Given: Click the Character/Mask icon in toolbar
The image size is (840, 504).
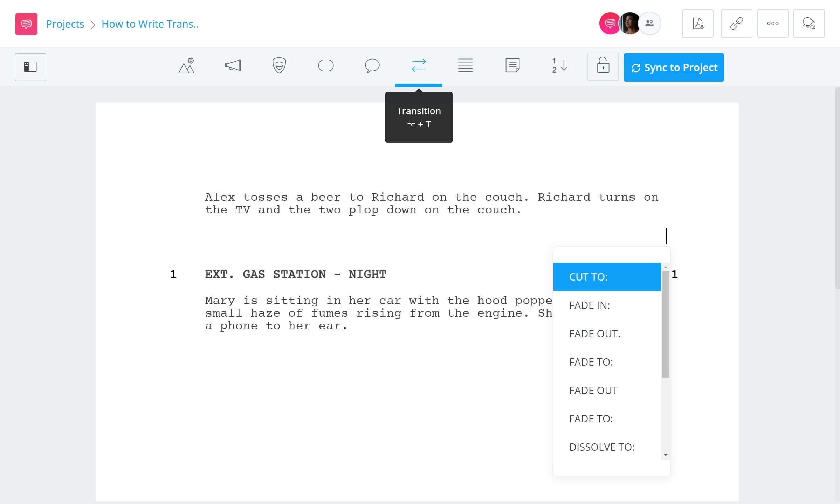Looking at the screenshot, I should point(278,66).
